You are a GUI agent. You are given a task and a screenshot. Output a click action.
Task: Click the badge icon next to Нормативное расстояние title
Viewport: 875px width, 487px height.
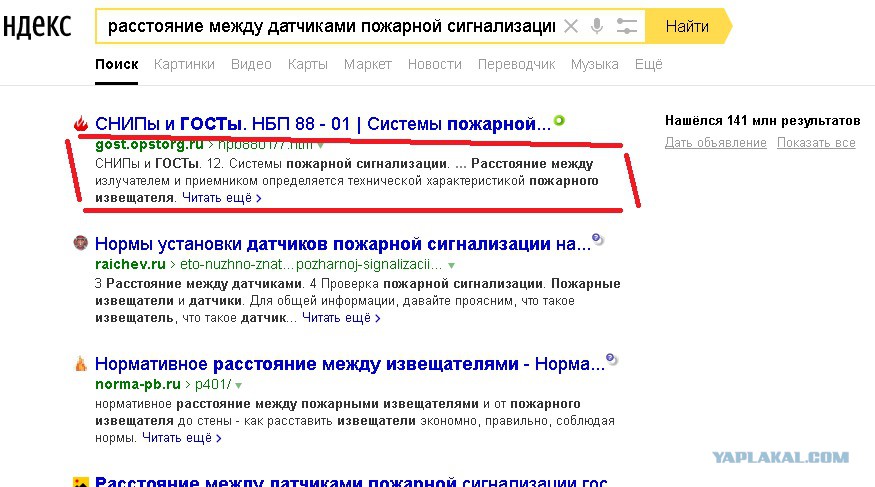click(611, 359)
